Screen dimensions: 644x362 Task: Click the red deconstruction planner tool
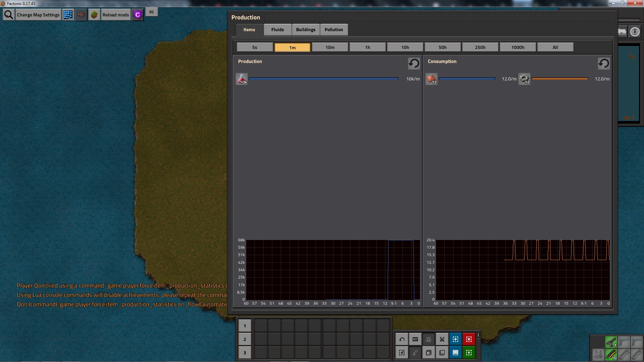pyautogui.click(x=469, y=339)
